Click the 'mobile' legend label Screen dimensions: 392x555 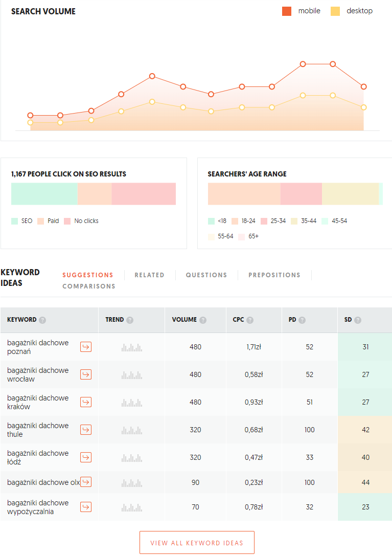(309, 11)
